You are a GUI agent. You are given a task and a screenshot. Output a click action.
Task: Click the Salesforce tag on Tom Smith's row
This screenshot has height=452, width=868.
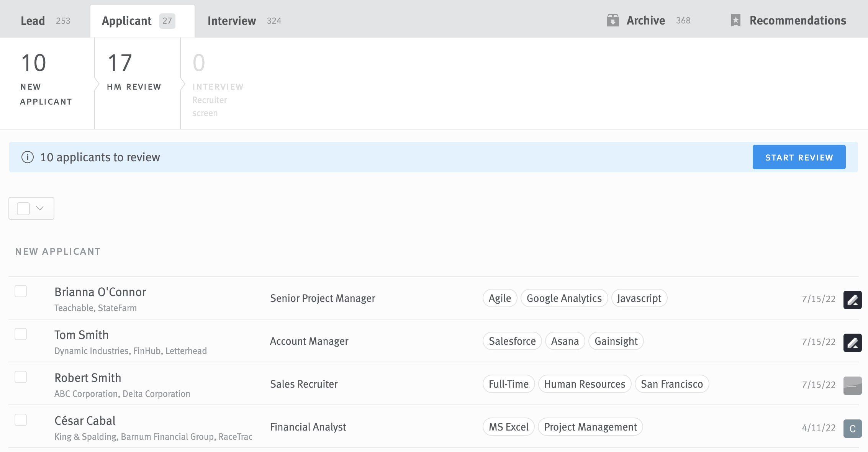[512, 341]
